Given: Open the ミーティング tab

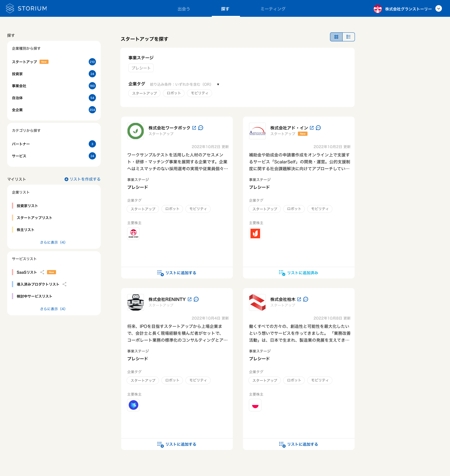Looking at the screenshot, I should [x=273, y=9].
